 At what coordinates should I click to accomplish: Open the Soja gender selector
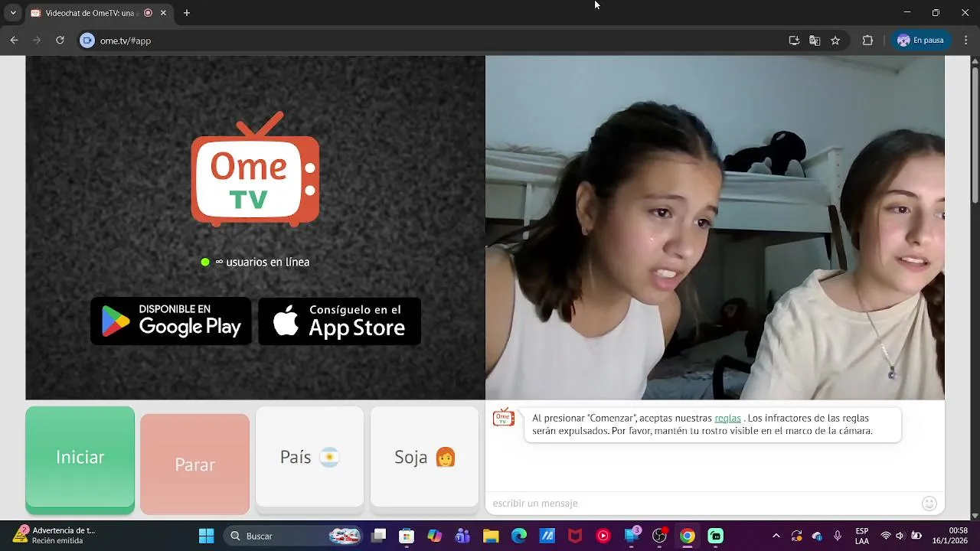pyautogui.click(x=424, y=457)
